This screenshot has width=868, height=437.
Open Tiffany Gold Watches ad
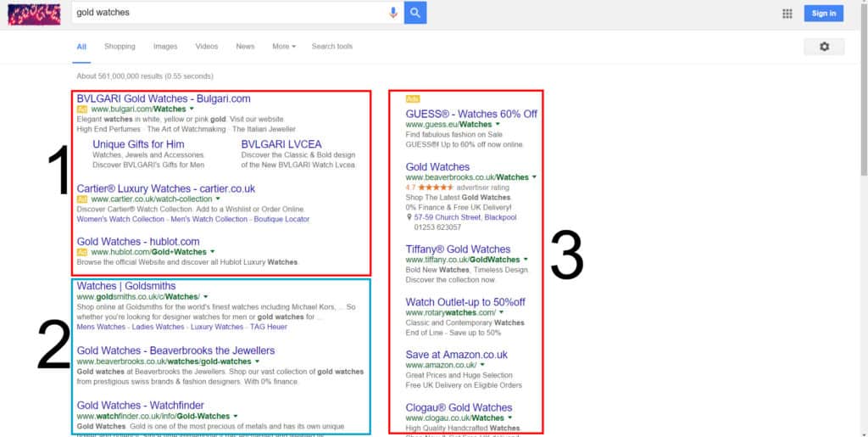pos(458,249)
